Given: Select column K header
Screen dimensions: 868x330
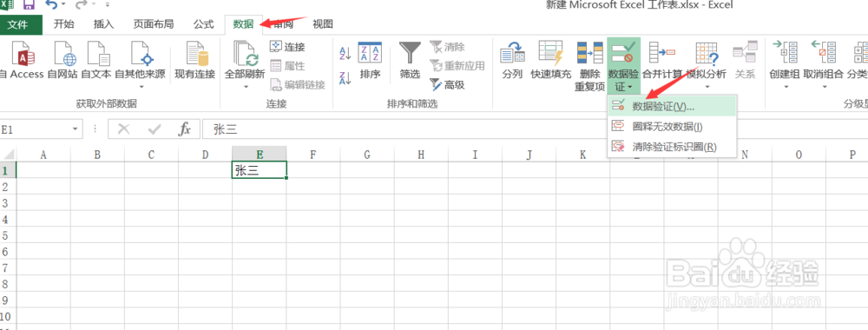Looking at the screenshot, I should pyautogui.click(x=583, y=155).
